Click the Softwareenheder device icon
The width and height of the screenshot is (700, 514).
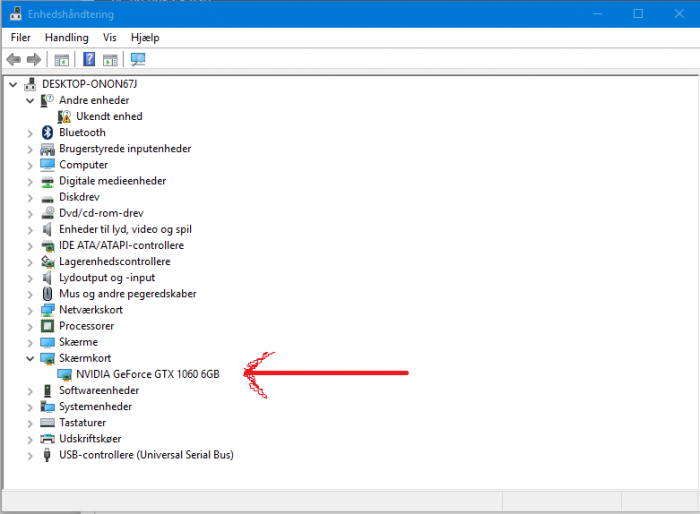47,390
